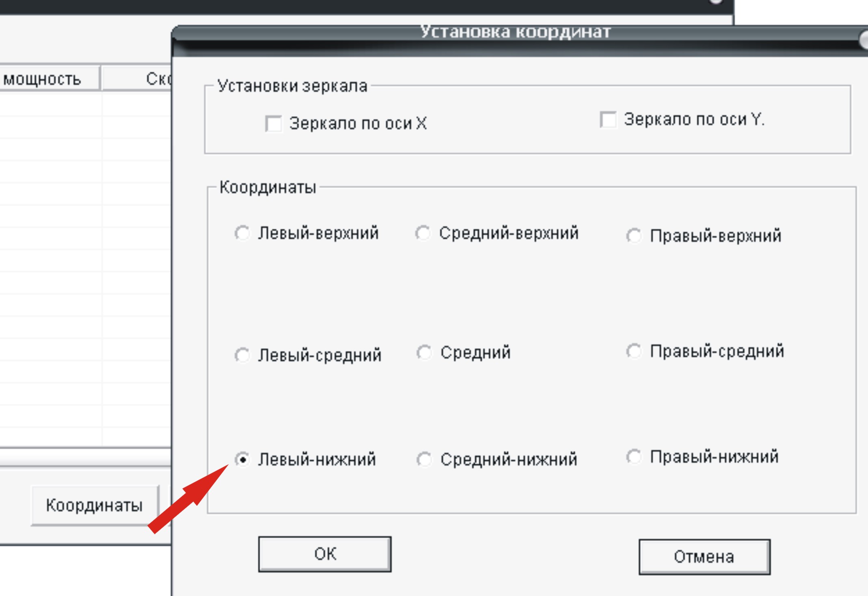Click the Зеркало по оси Y label text
This screenshot has width=868, height=596.
click(x=694, y=119)
